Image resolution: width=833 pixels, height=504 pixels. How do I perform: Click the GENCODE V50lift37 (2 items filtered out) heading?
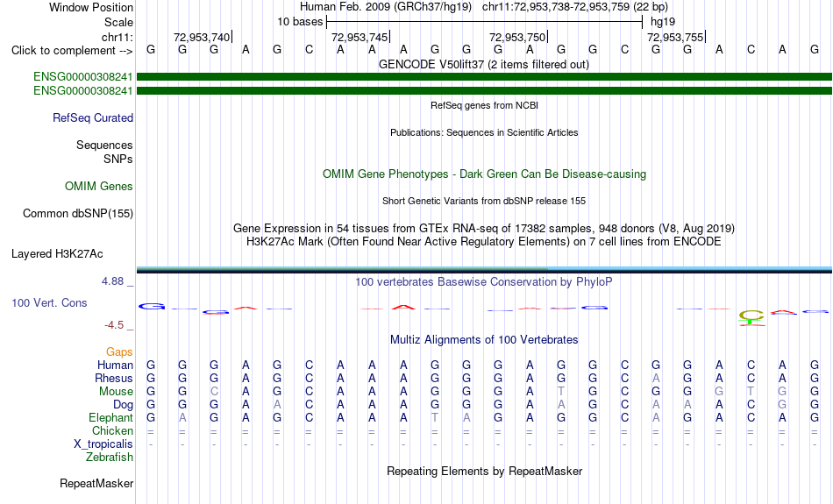point(483,64)
